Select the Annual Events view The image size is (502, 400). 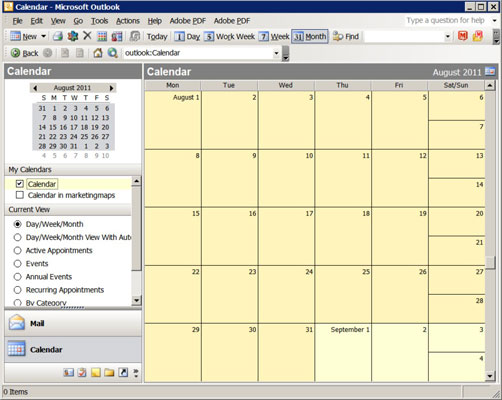tap(17, 277)
